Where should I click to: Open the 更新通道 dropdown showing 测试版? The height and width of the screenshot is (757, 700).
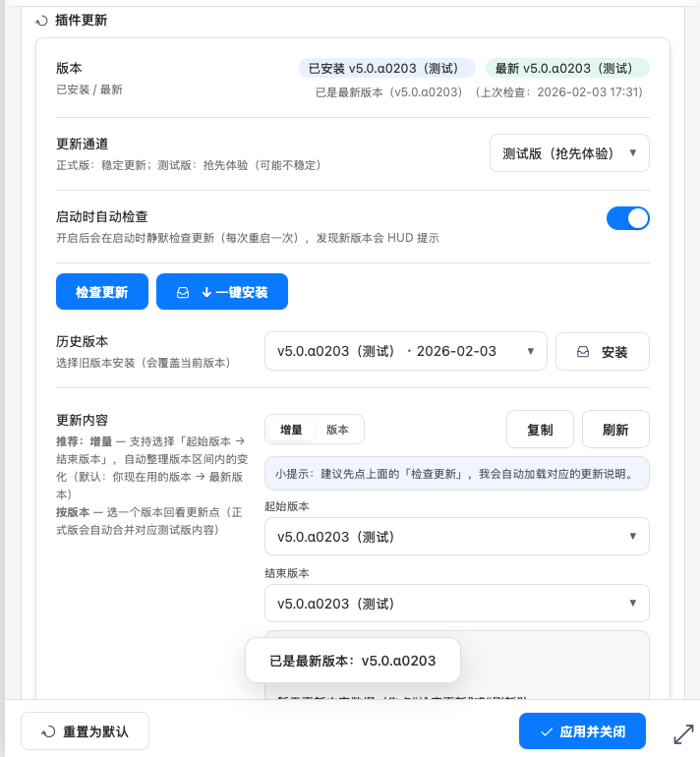point(569,153)
